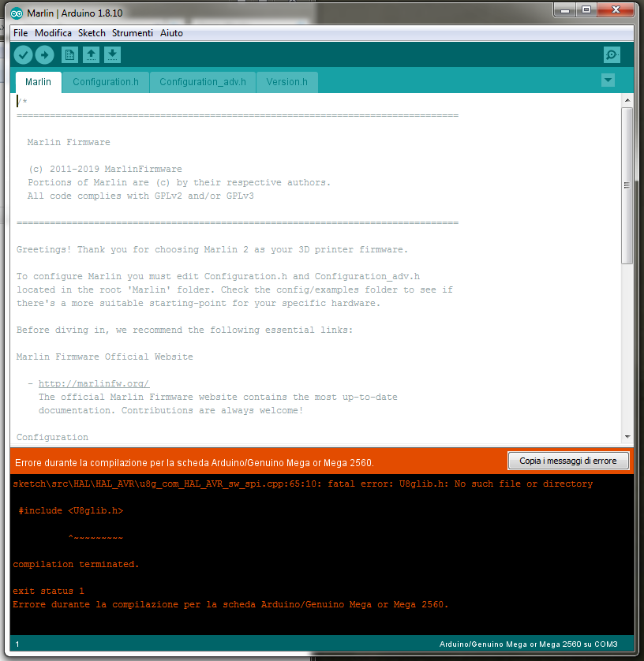Click the editor vertical scrollbar thumb
Viewport: 644px width, 661px height.
pyautogui.click(x=627, y=185)
